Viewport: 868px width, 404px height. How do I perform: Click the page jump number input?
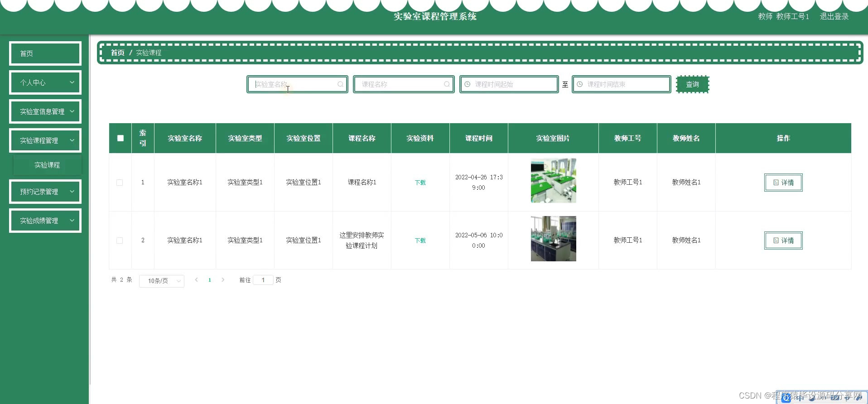263,280
